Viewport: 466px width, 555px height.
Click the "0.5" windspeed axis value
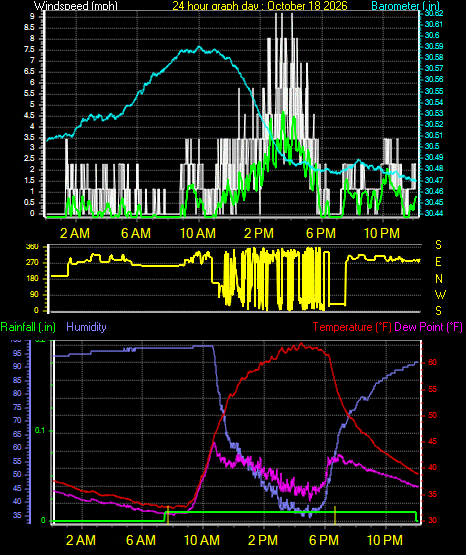click(x=29, y=202)
